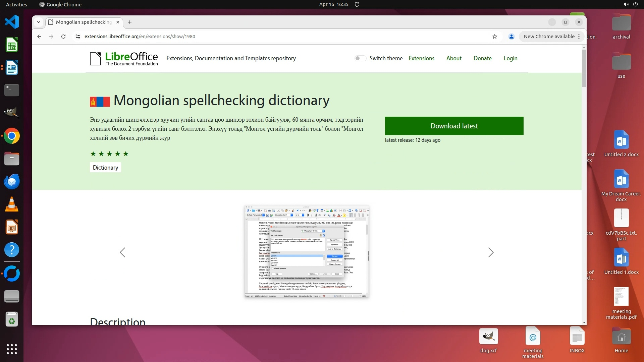
Task: Expand the tab search dropdown
Action: [x=39, y=22]
